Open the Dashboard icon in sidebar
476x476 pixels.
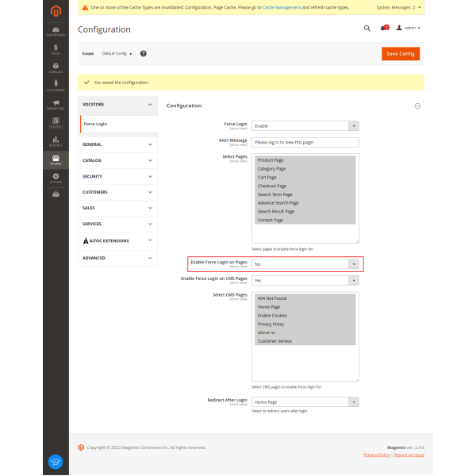(x=56, y=31)
